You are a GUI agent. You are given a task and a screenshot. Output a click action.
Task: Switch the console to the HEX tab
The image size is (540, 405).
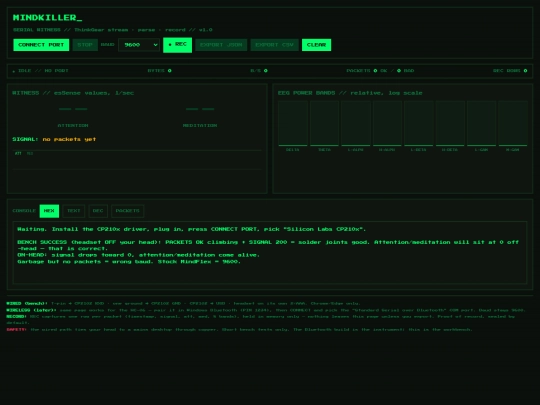coord(49,211)
